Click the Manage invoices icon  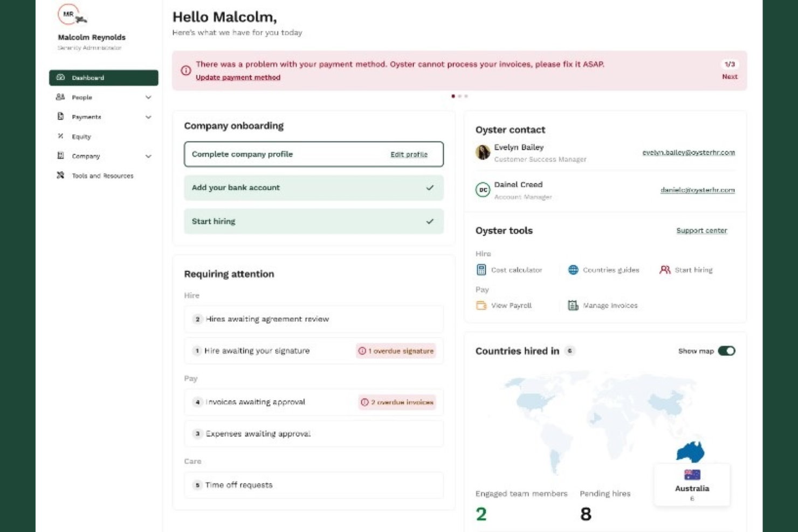coord(573,305)
